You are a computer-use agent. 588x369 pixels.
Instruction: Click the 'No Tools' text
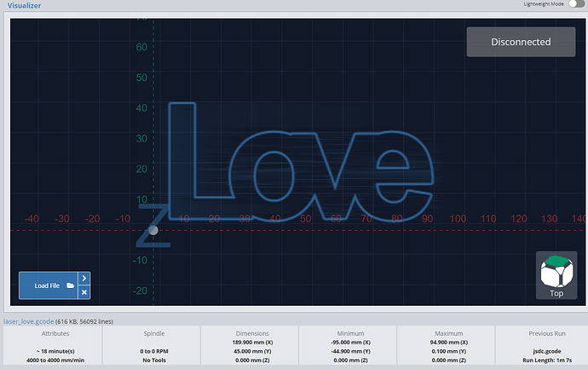[154, 360]
